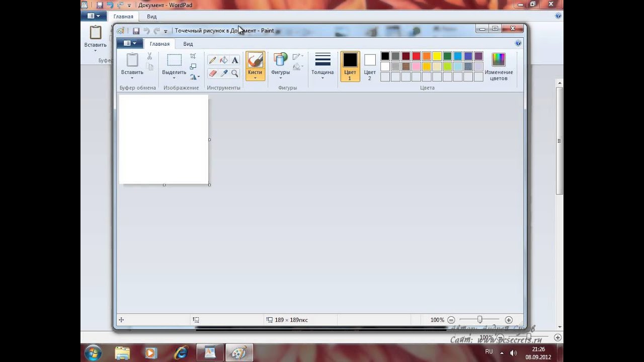Click the zoom in plus in Paint status bar
644x362 pixels.
(509, 320)
